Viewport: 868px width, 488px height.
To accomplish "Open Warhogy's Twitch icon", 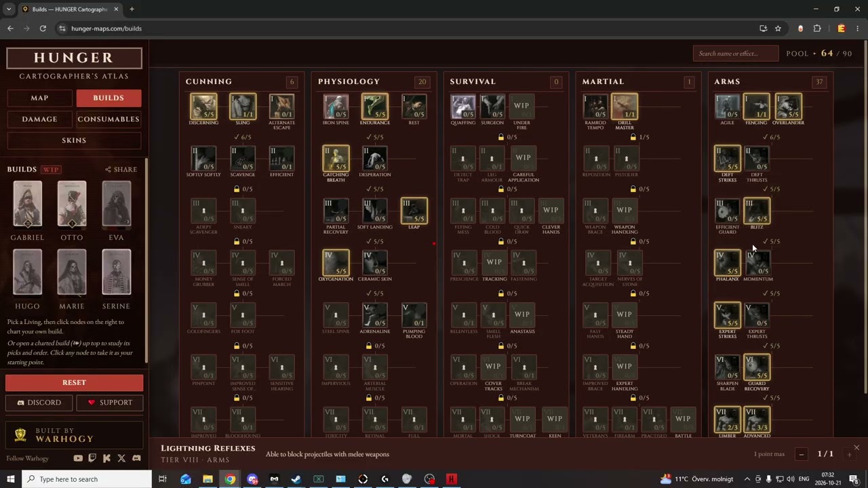I will tap(92, 458).
